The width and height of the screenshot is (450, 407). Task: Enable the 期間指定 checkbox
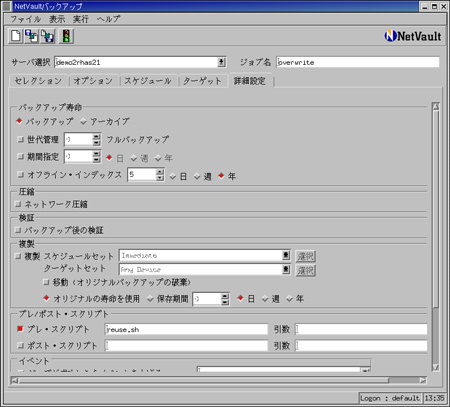[21, 156]
